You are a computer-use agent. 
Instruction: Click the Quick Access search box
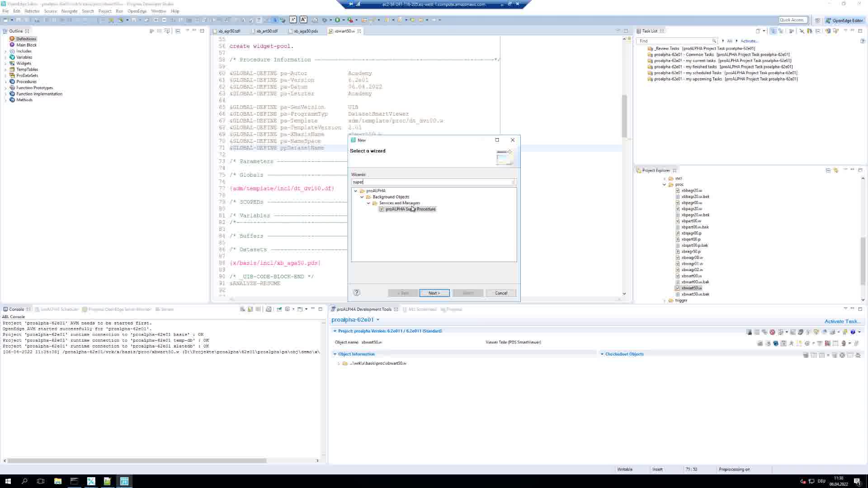793,20
